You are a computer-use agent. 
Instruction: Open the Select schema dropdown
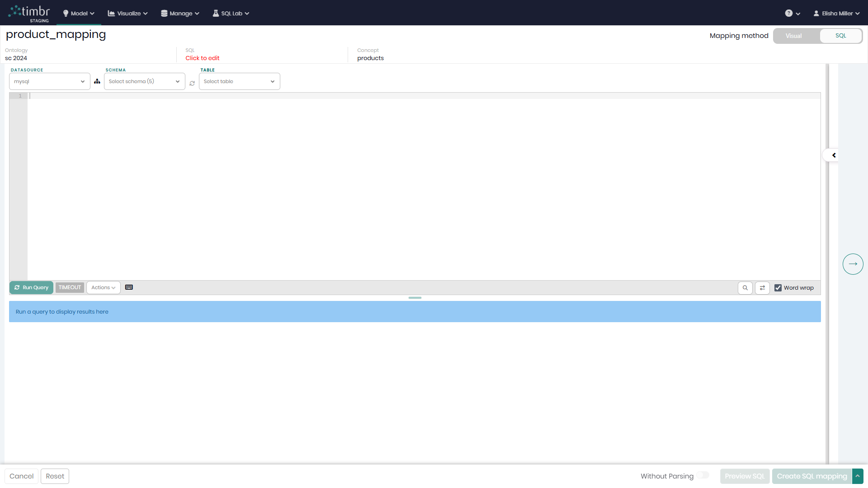pyautogui.click(x=144, y=81)
